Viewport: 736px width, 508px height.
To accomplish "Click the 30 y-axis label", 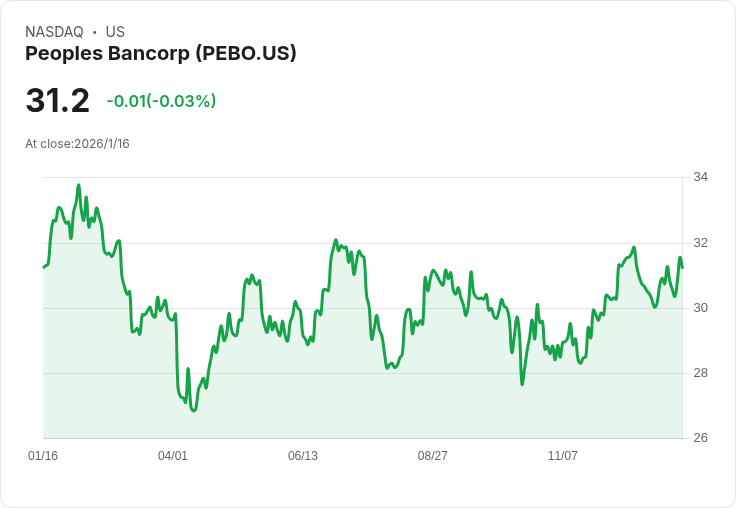I will 700,308.
